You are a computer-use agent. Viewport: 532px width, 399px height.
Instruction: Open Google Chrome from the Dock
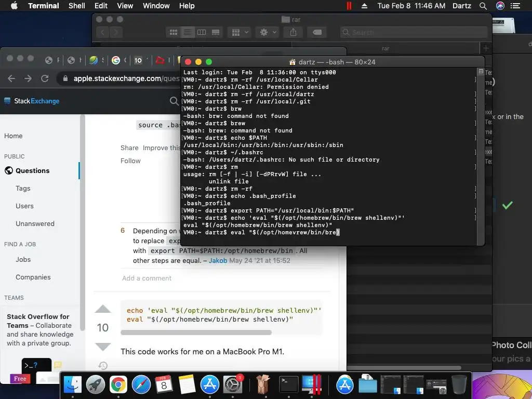[118, 385]
